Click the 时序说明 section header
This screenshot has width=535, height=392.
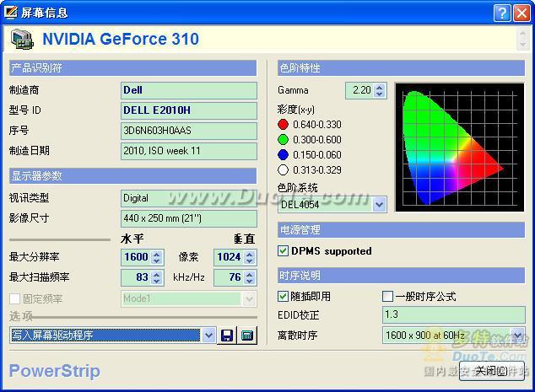(402, 276)
